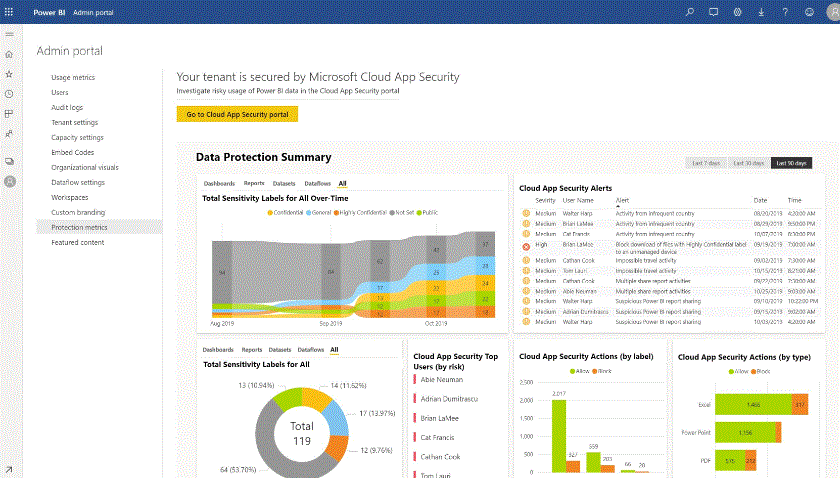Select Reports tab above Over-Time chart
The width and height of the screenshot is (840, 478).
254,183
